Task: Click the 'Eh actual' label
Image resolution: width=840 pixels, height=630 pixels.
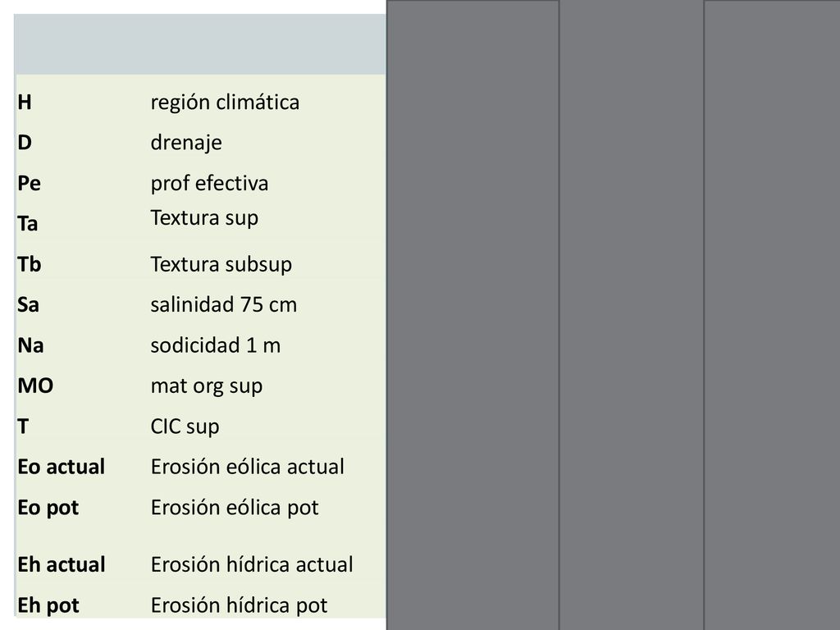Action: pos(62,564)
